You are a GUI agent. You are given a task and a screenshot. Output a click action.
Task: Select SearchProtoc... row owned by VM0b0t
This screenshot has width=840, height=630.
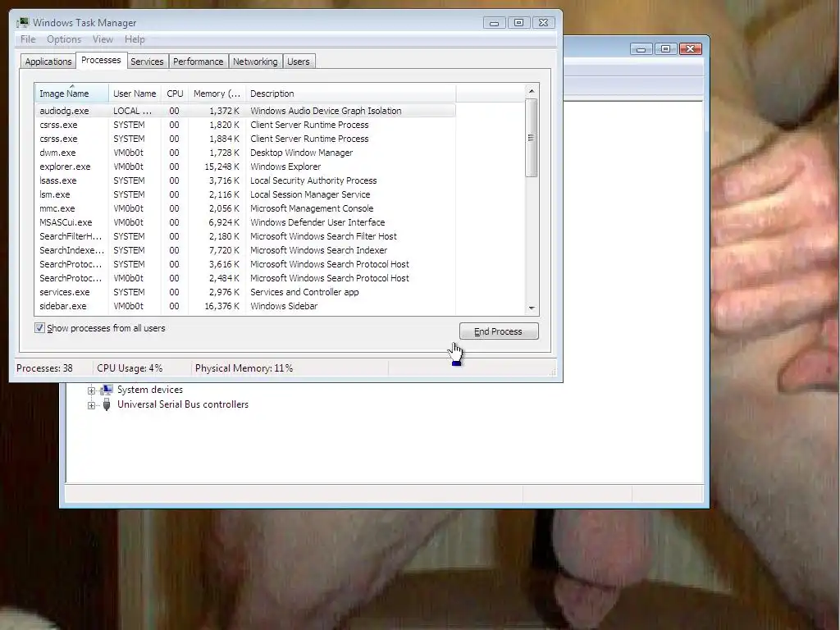pyautogui.click(x=245, y=278)
